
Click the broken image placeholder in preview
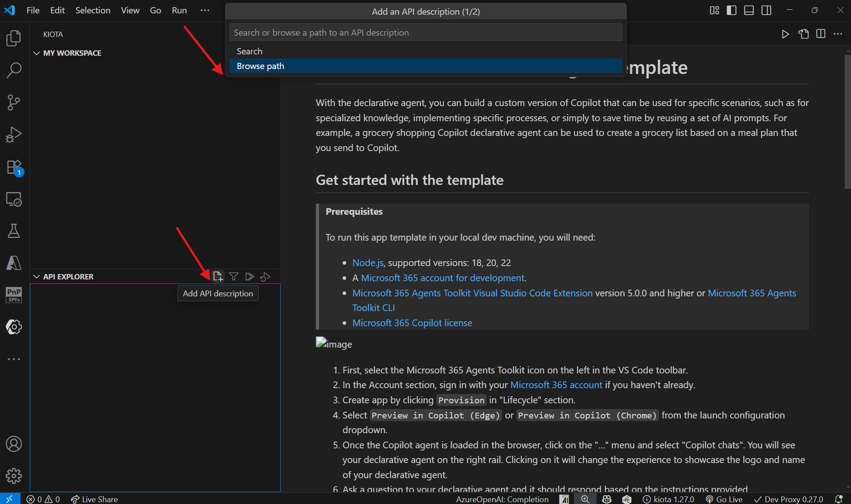[x=334, y=344]
